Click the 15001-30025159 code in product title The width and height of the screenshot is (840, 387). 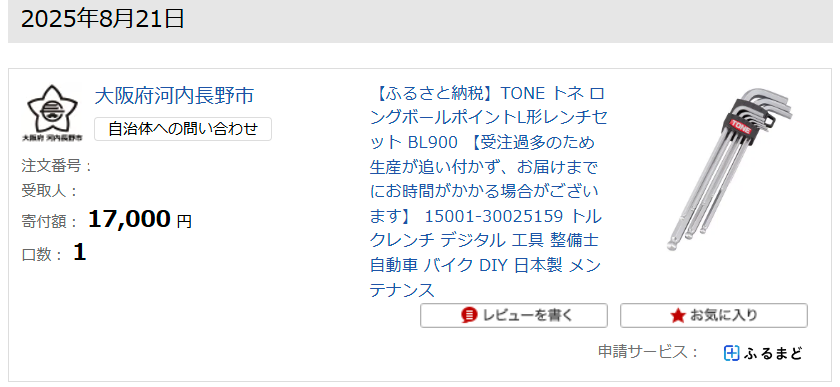pyautogui.click(x=494, y=217)
